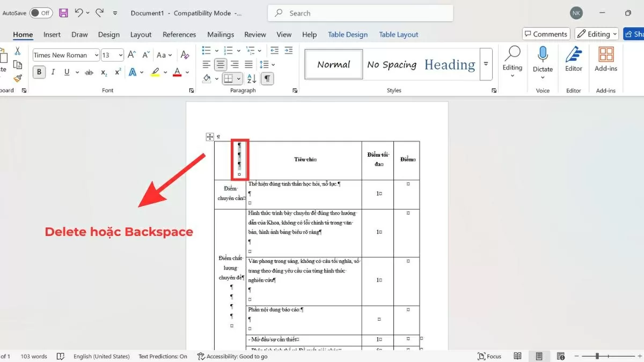This screenshot has width=644, height=362.
Task: Open the Sort dialog icon
Action: coord(252,78)
